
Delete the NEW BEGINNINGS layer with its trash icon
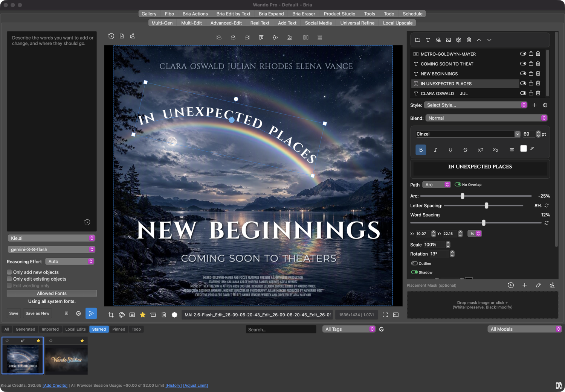[538, 74]
